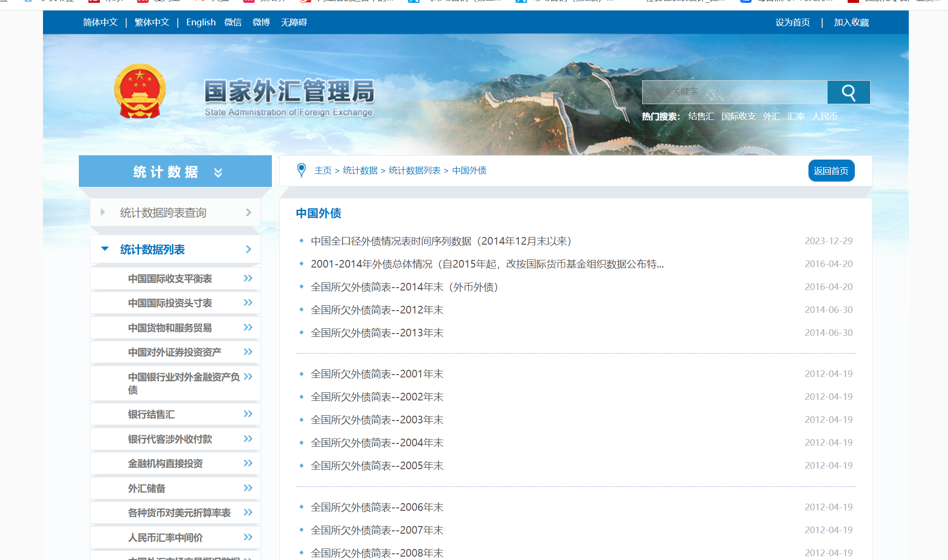Screen dimensions: 948x560
Task: Click 加入收藏 in top bar
Action: click(851, 22)
